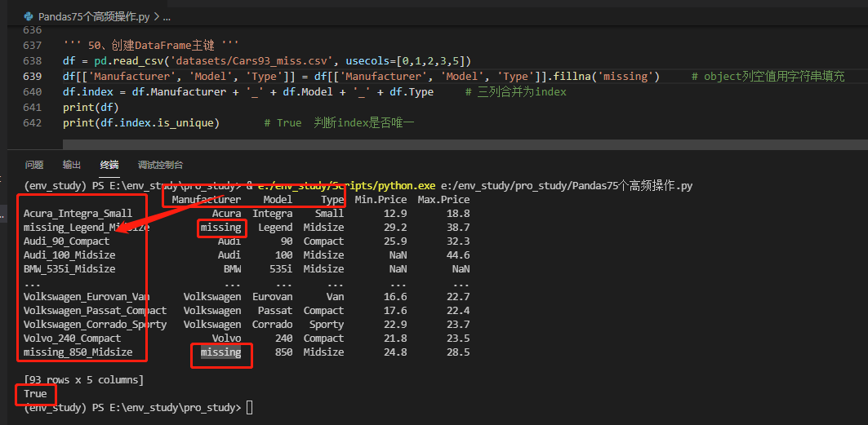
Task: Click the Sporty value in the Type column
Action: pos(327,325)
